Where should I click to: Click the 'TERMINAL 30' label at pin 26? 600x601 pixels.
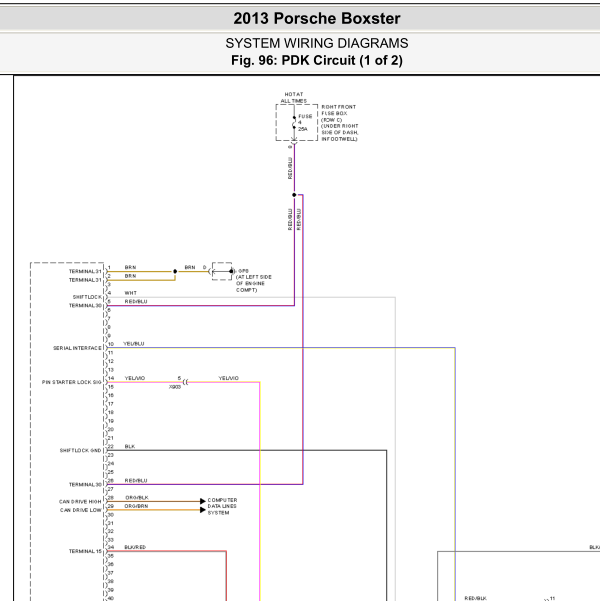[x=85, y=484]
